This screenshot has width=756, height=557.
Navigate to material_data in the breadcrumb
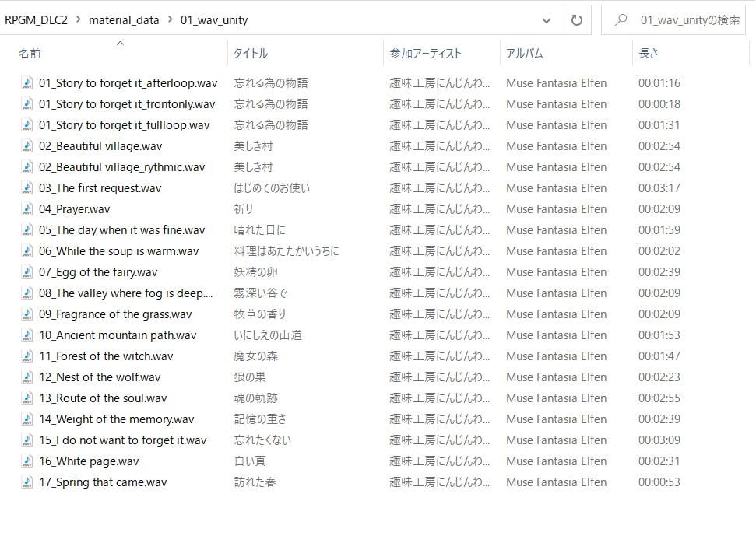pyautogui.click(x=124, y=20)
